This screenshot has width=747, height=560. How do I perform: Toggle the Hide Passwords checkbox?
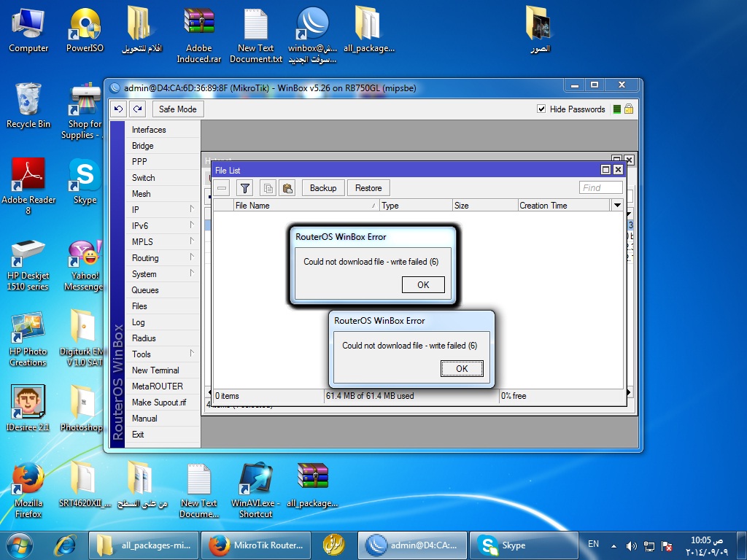(x=541, y=109)
